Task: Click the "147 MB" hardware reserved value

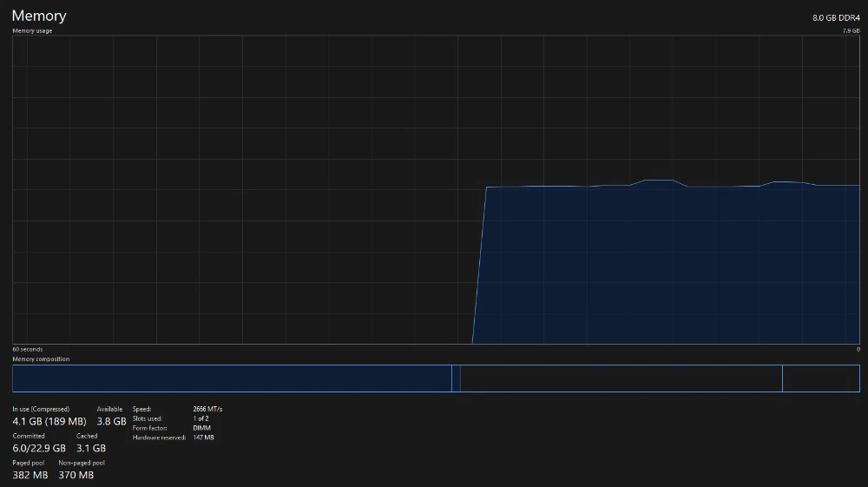Action: (x=203, y=438)
